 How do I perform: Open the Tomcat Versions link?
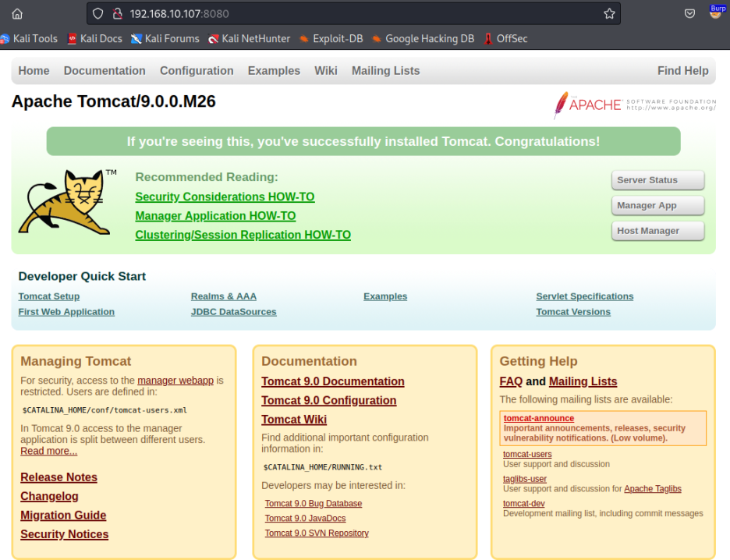pos(573,312)
